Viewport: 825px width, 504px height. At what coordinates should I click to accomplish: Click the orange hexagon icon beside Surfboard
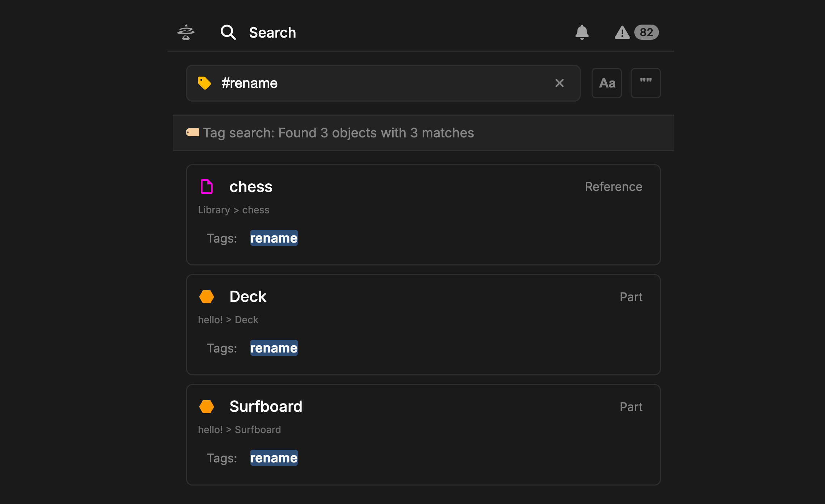pyautogui.click(x=207, y=407)
